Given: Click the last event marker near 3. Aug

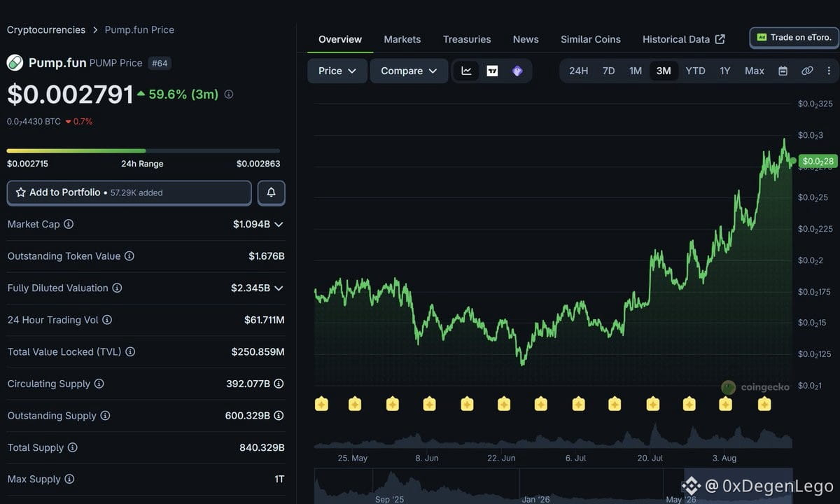Looking at the screenshot, I should (764, 404).
